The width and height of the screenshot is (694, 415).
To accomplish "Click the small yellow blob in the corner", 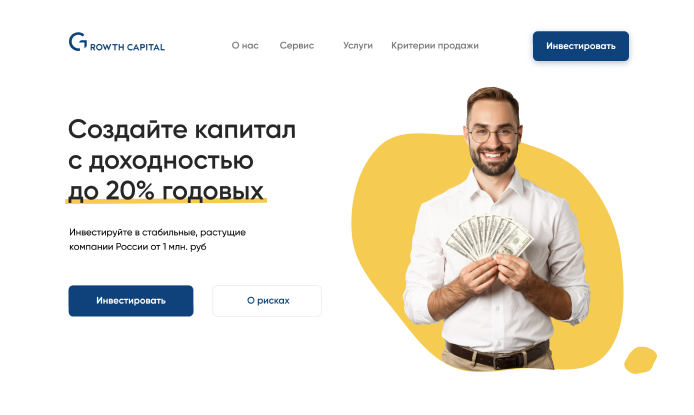I will coord(640,360).
